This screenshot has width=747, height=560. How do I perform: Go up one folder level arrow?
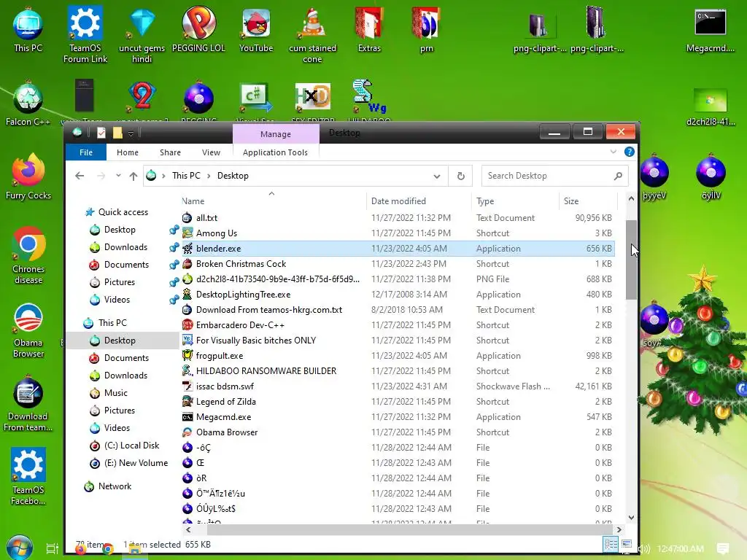coord(133,176)
